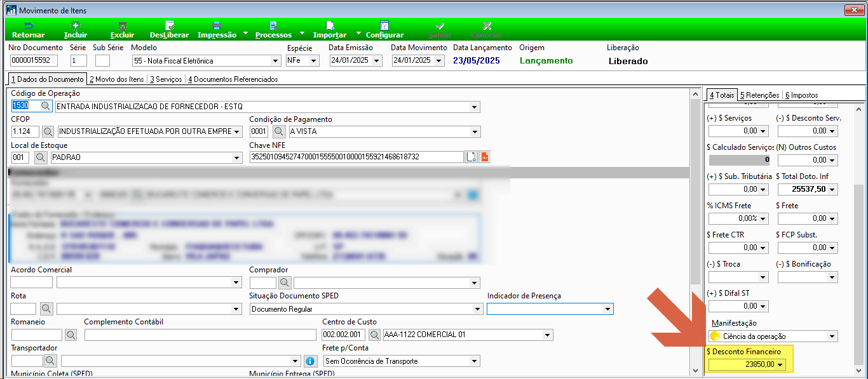Open the Documentos Referenciados tab
The image size is (868, 379).
233,79
